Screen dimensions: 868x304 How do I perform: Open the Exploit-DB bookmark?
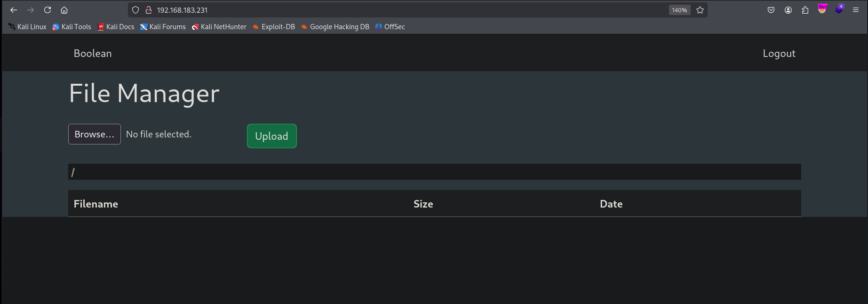pyautogui.click(x=274, y=27)
